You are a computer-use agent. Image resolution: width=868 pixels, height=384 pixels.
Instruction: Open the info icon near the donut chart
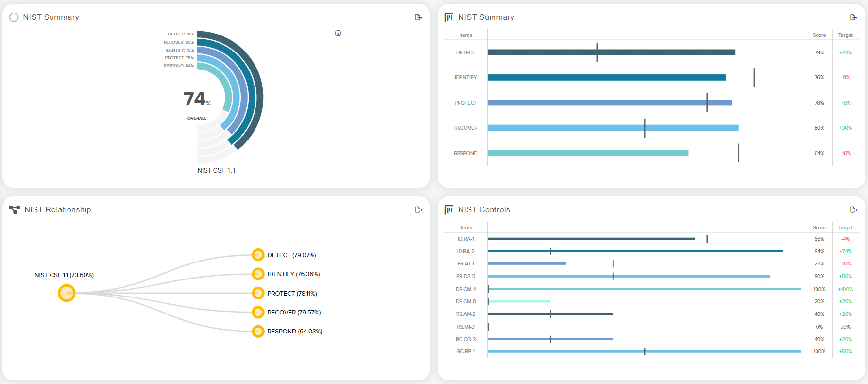(x=338, y=33)
